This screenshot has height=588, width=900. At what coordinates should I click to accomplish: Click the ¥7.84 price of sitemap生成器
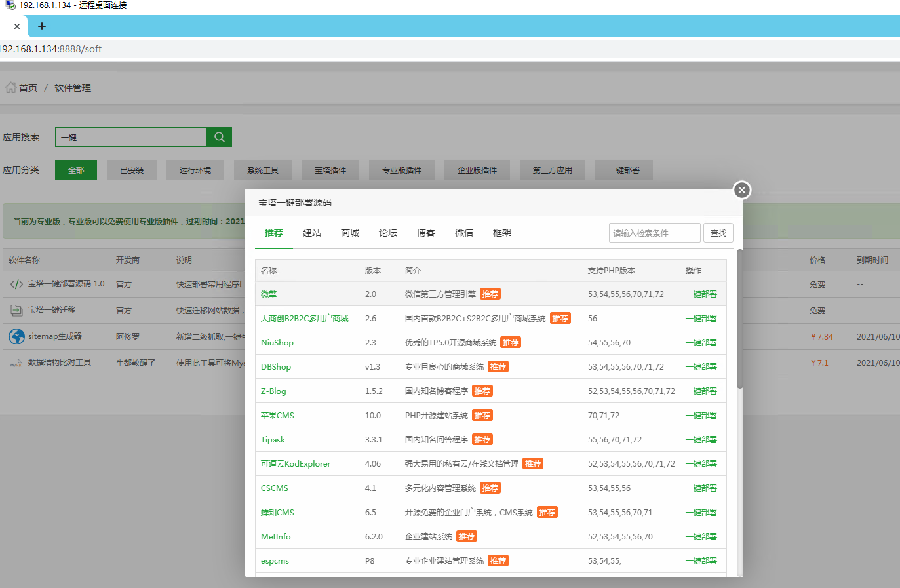click(822, 336)
